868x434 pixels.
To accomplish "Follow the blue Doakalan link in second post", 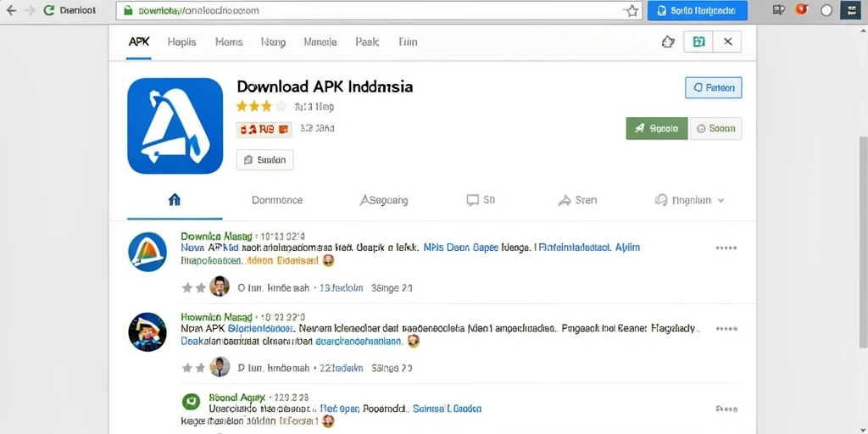I will pyautogui.click(x=202, y=341).
